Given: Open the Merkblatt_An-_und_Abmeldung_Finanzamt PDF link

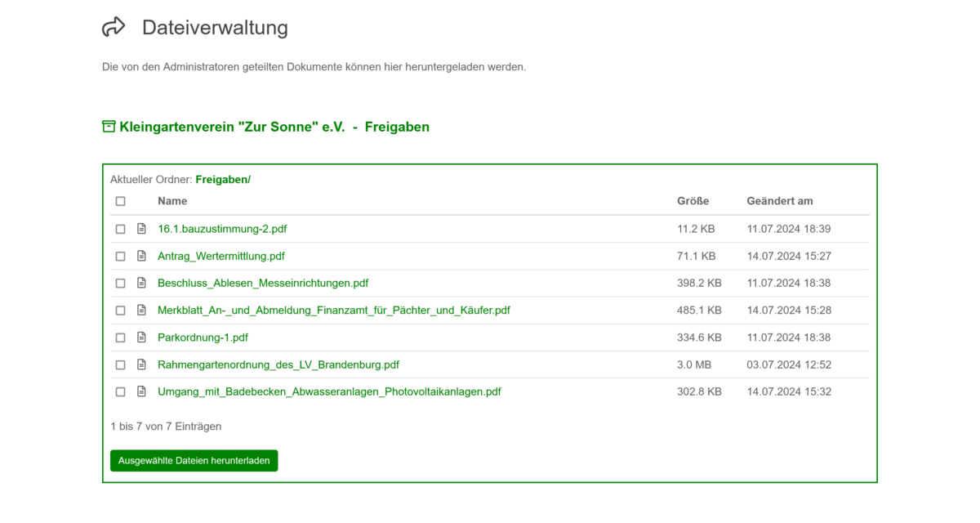Looking at the screenshot, I should click(x=334, y=310).
